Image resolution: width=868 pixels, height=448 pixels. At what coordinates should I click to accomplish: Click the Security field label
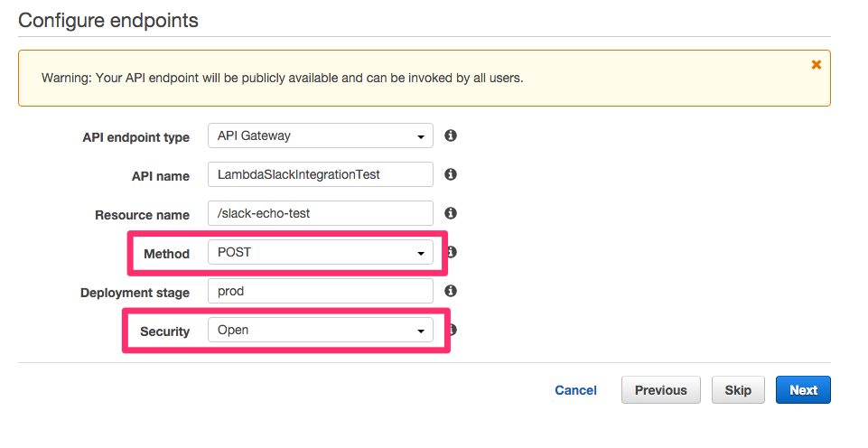pos(164,331)
